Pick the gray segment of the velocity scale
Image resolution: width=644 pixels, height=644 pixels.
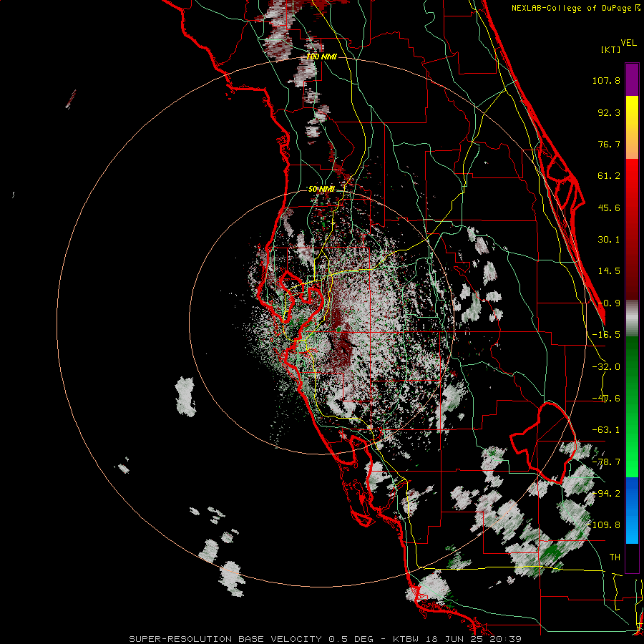(x=632, y=318)
